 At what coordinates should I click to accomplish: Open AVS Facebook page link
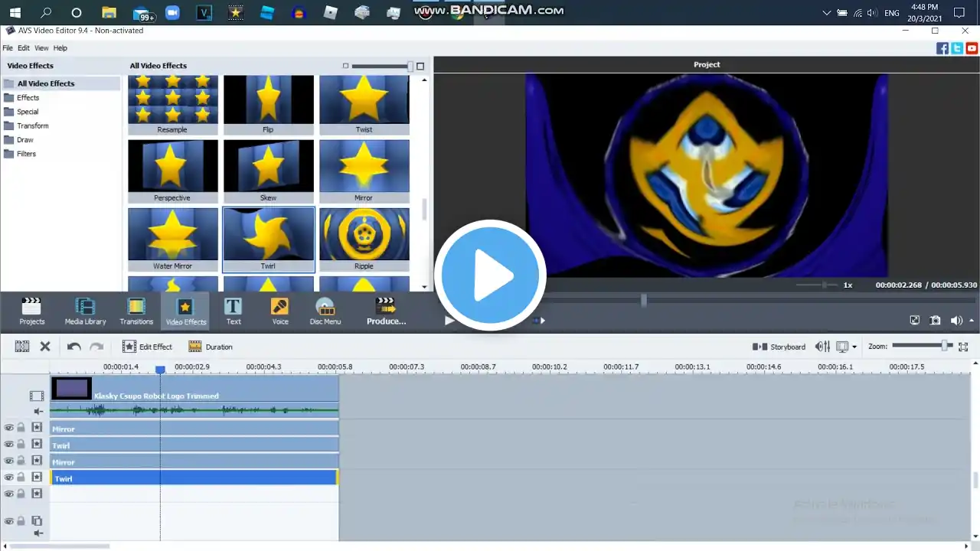pos(942,48)
